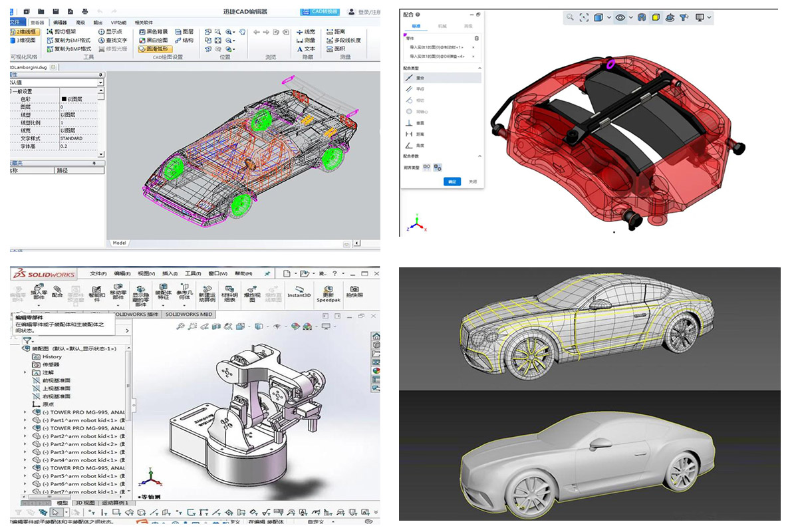Viewport: 798px width, 532px height.
Task: Toggle 黑色背景 setting
Action: tap(154, 32)
